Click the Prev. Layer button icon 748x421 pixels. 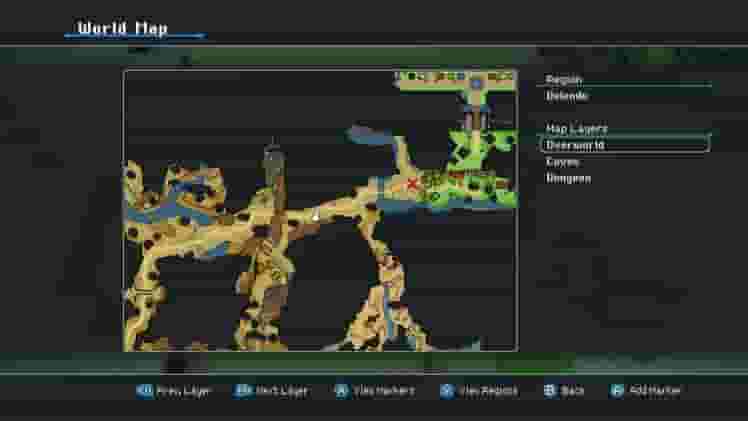click(144, 391)
